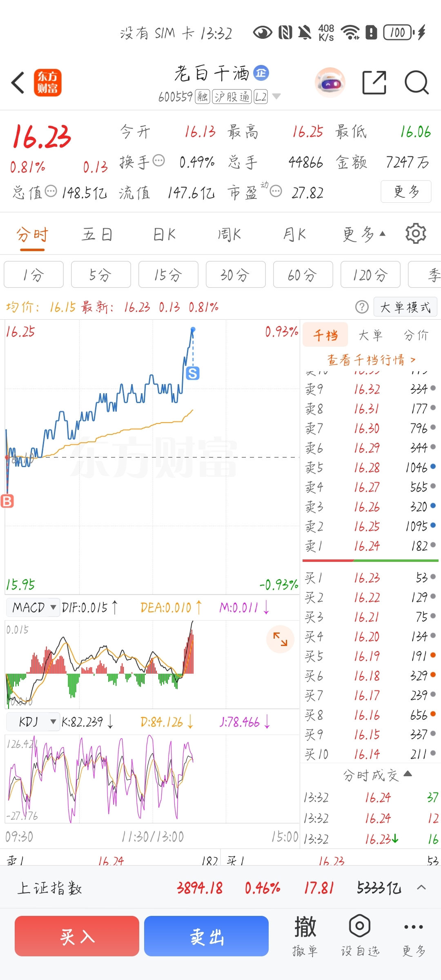Tap the 买1 16.23 order row
Screen dimensions: 441x980
(370, 577)
